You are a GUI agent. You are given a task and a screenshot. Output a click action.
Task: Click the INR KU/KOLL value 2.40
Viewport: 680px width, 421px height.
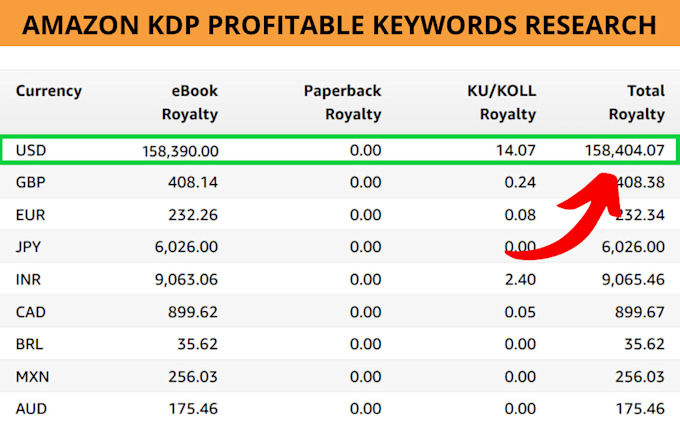click(520, 280)
